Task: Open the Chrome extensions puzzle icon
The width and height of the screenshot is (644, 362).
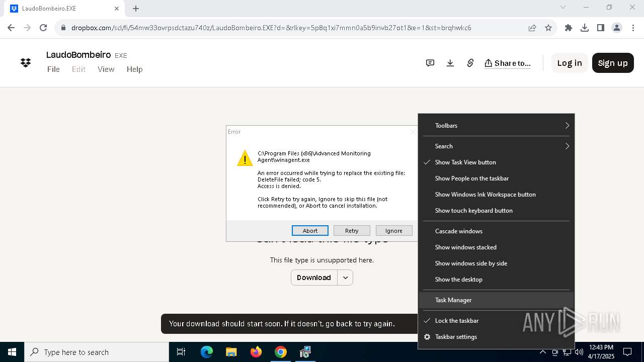Action: tap(569, 28)
